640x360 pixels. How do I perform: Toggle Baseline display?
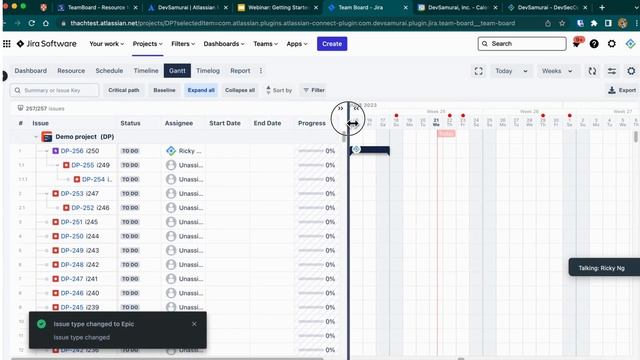(x=164, y=90)
